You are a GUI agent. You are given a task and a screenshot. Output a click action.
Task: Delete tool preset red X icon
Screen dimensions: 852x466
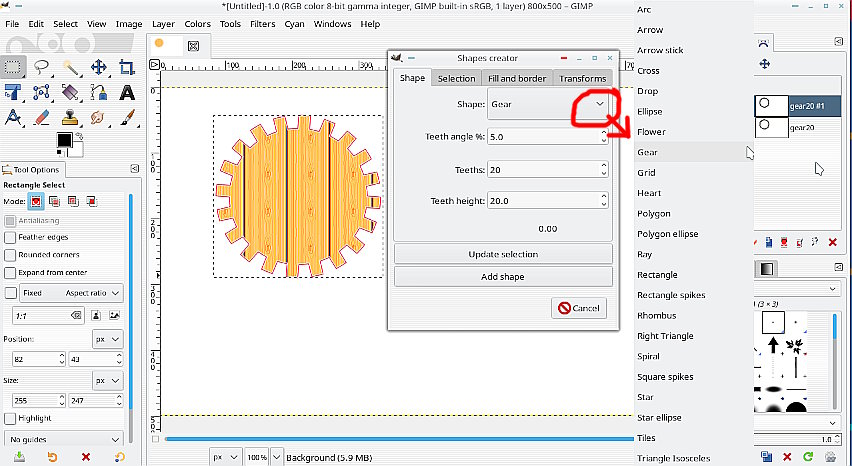(x=85, y=457)
